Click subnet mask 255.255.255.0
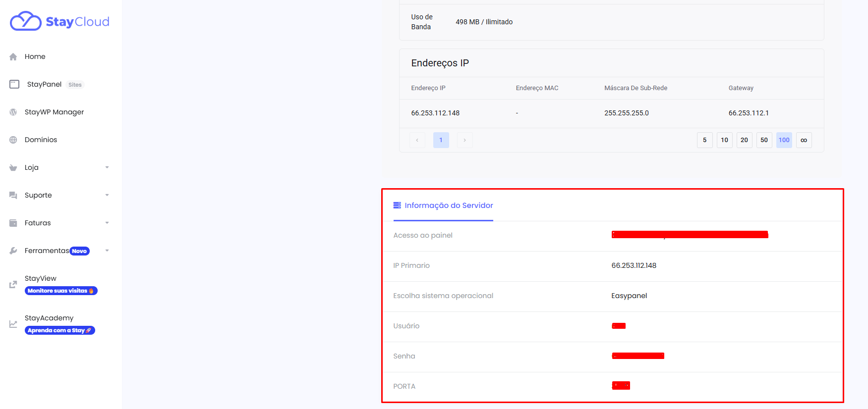The height and width of the screenshot is (409, 868). (x=627, y=113)
